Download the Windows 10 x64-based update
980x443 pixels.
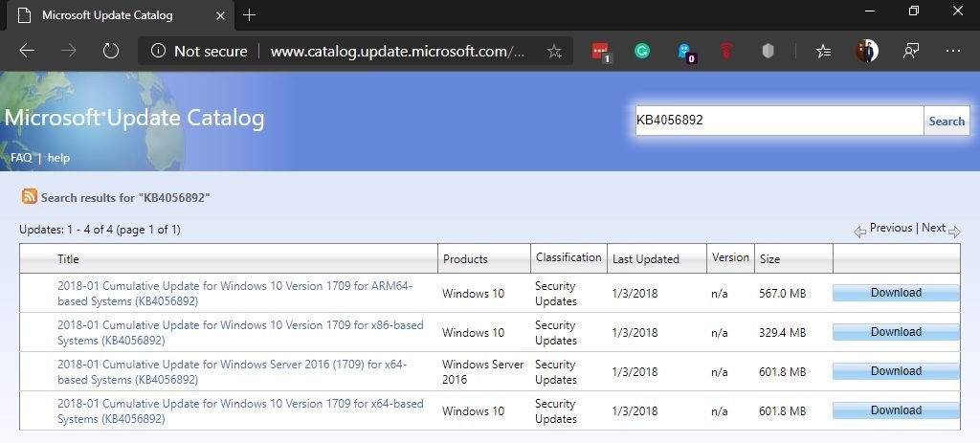point(896,410)
